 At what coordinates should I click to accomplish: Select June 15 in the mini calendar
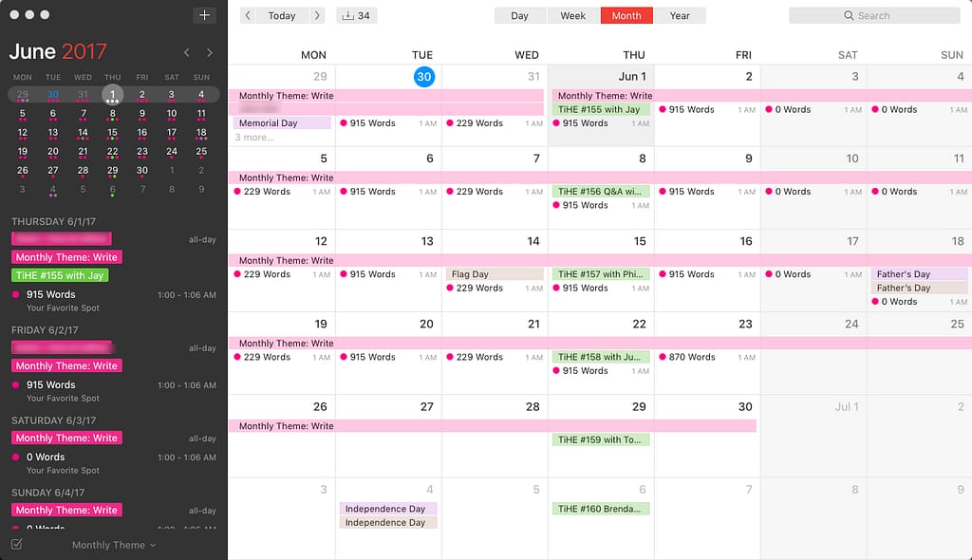click(x=112, y=133)
